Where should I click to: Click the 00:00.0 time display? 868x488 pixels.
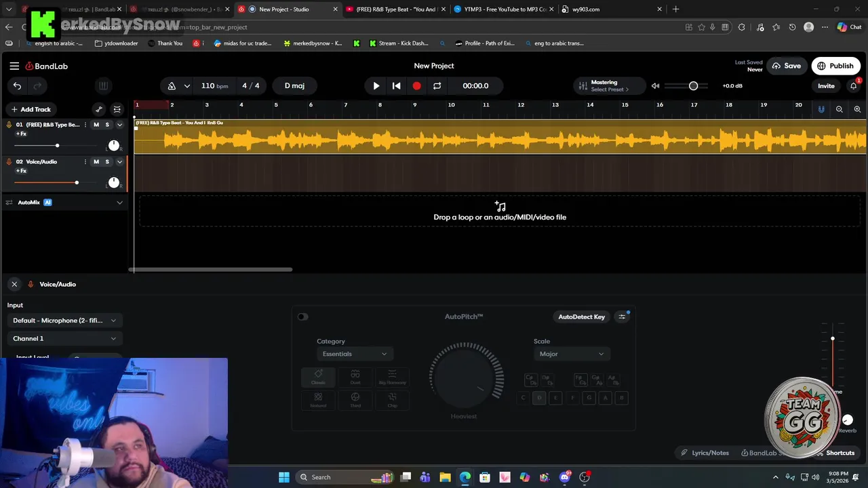point(475,85)
